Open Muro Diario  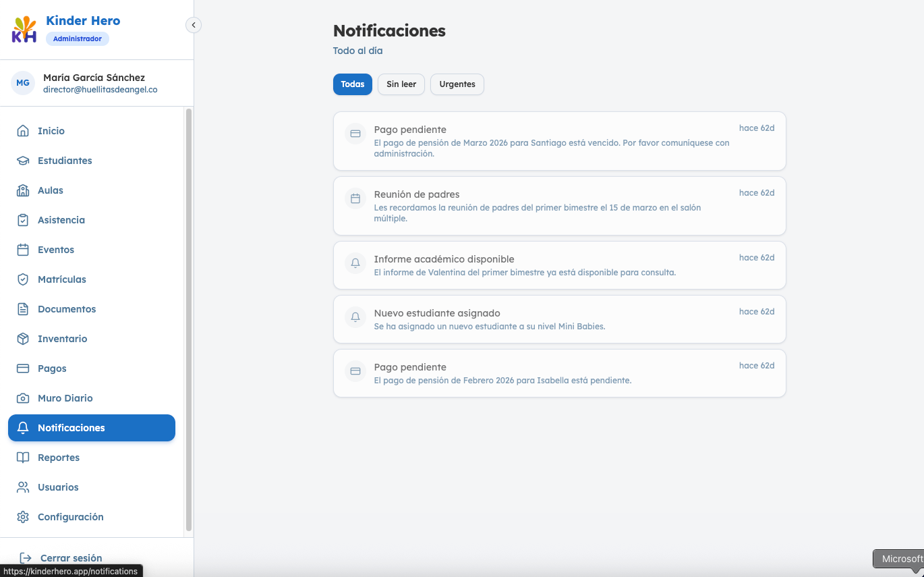[92, 398]
